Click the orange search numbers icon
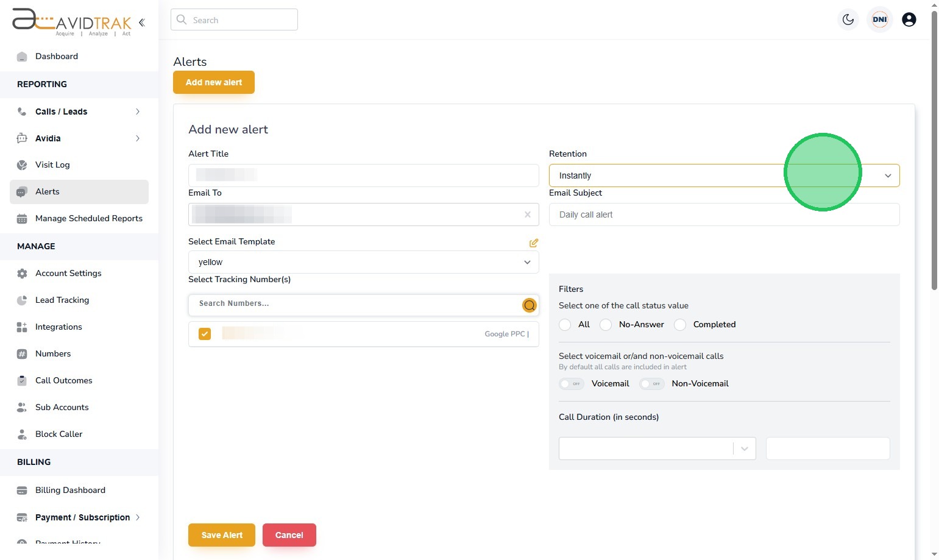Screen dimensions: 939x560 pyautogui.click(x=530, y=305)
